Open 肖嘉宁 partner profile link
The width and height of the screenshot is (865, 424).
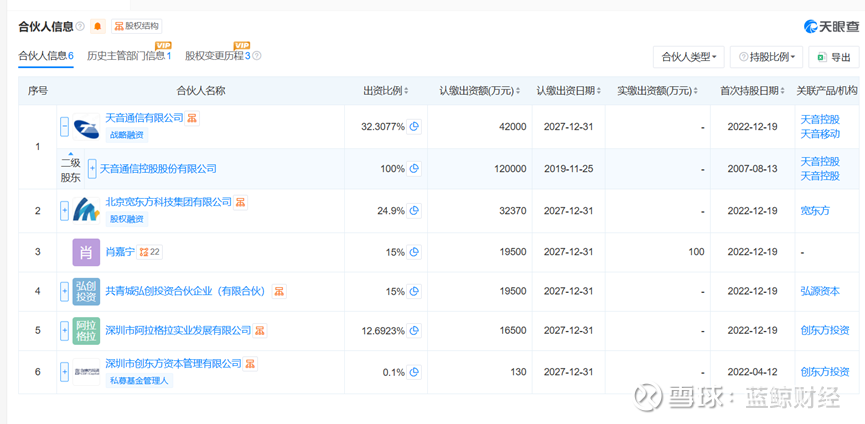pos(119,250)
